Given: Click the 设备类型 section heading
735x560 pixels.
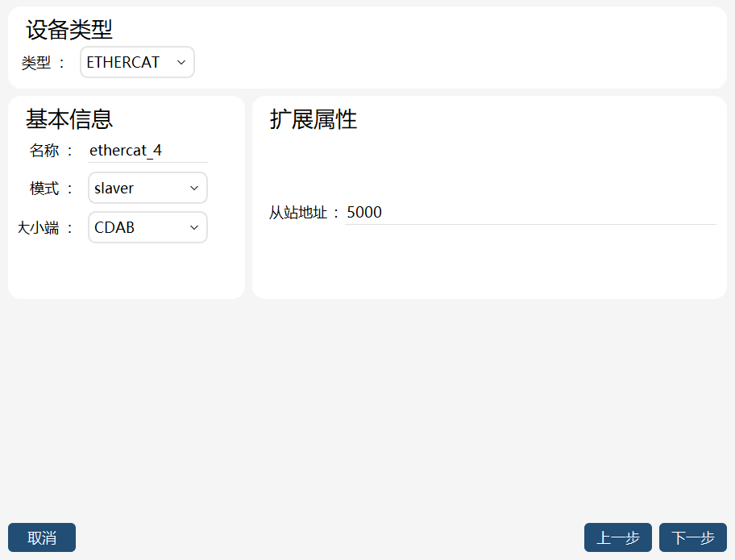Looking at the screenshot, I should (69, 30).
